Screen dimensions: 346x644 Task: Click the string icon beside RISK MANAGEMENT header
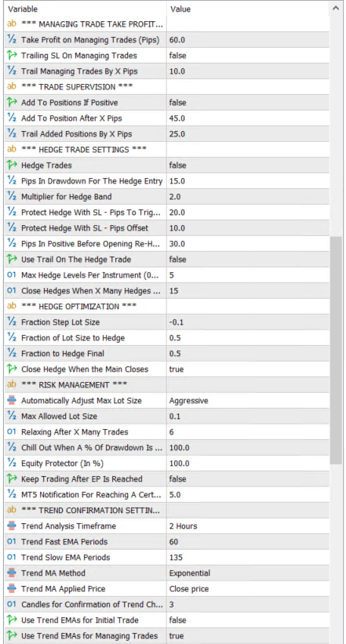pyautogui.click(x=12, y=385)
